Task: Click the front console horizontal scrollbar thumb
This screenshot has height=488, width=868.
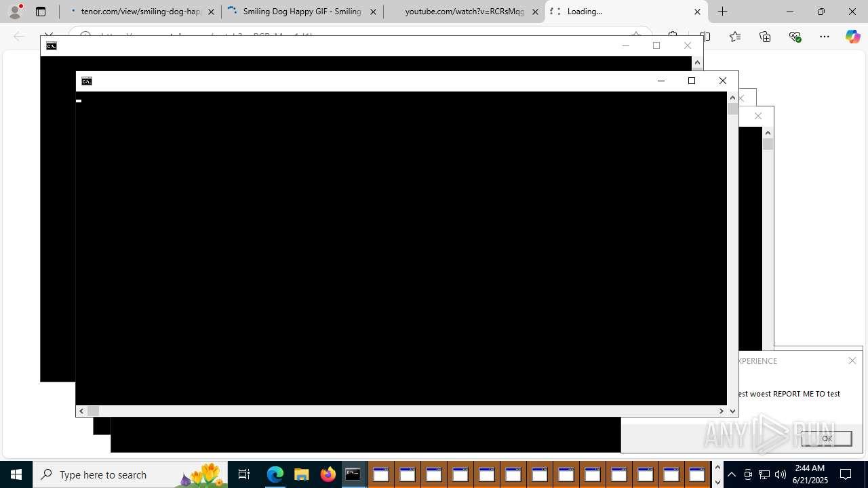Action: click(x=93, y=411)
